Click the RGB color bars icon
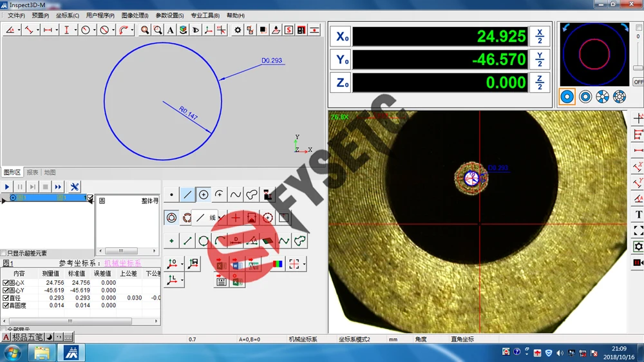This screenshot has width=644, height=362. point(276,264)
